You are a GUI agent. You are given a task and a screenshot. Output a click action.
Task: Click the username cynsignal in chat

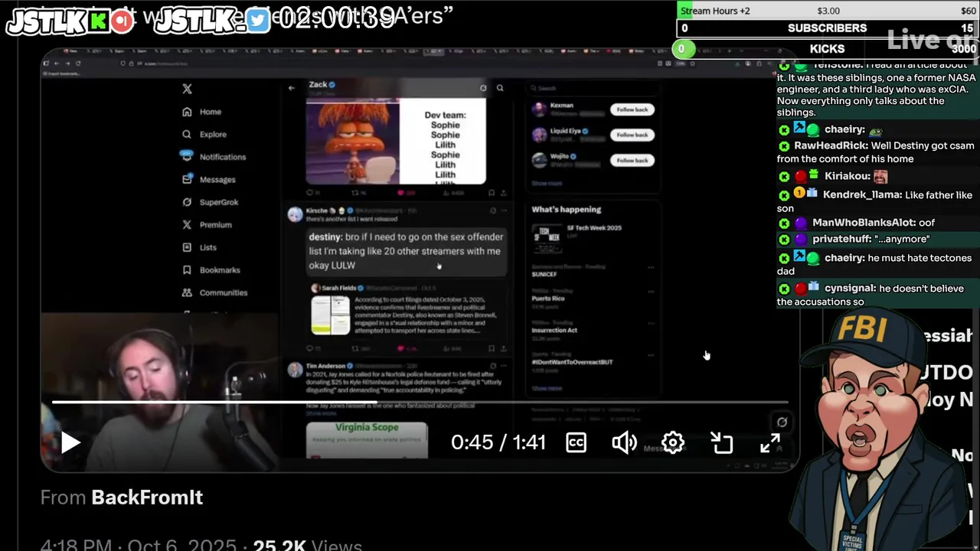tap(849, 289)
